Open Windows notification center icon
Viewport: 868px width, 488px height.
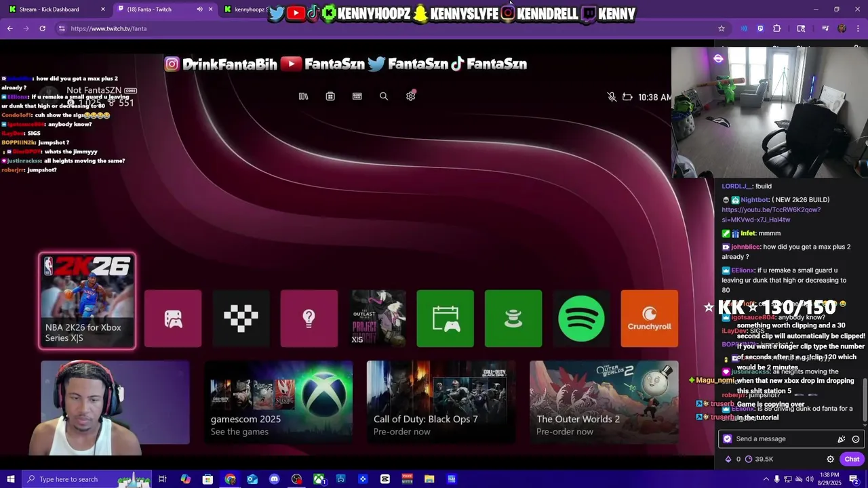854,479
